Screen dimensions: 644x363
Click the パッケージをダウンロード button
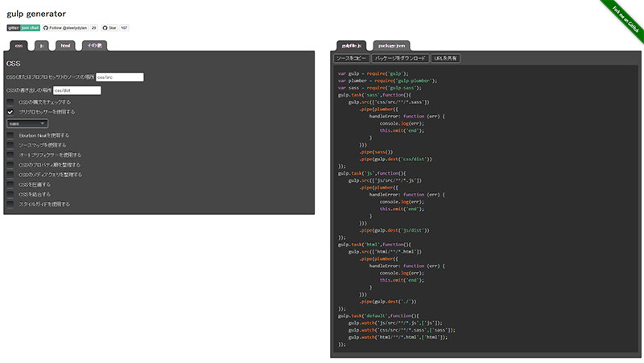click(400, 58)
